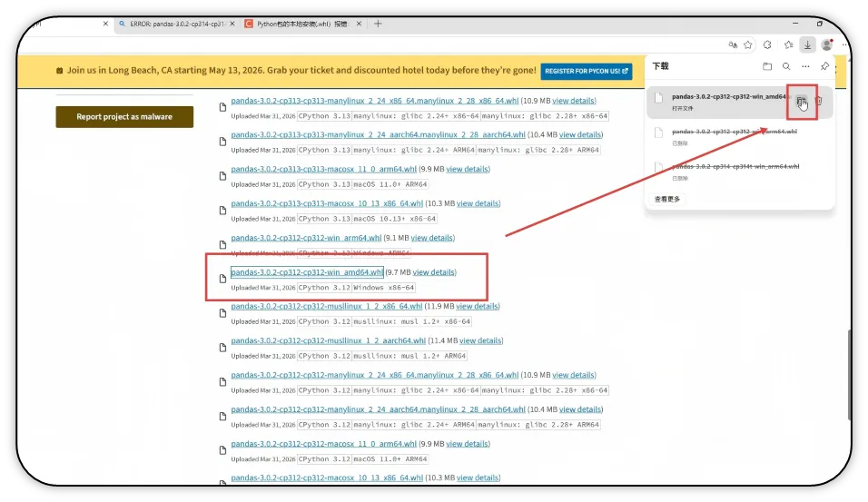
Task: Close the current PyPI tab
Action: (105, 24)
